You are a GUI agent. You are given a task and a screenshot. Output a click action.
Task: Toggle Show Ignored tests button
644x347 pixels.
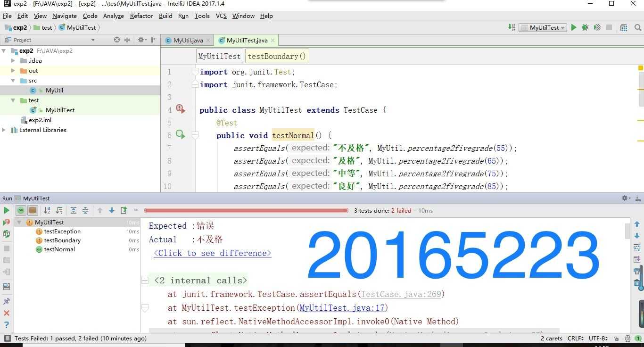tap(33, 210)
